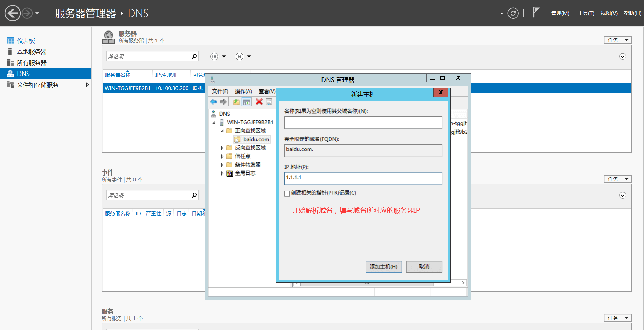Select 本地服务器 in the left sidebar
This screenshot has height=330, width=644.
[32, 52]
